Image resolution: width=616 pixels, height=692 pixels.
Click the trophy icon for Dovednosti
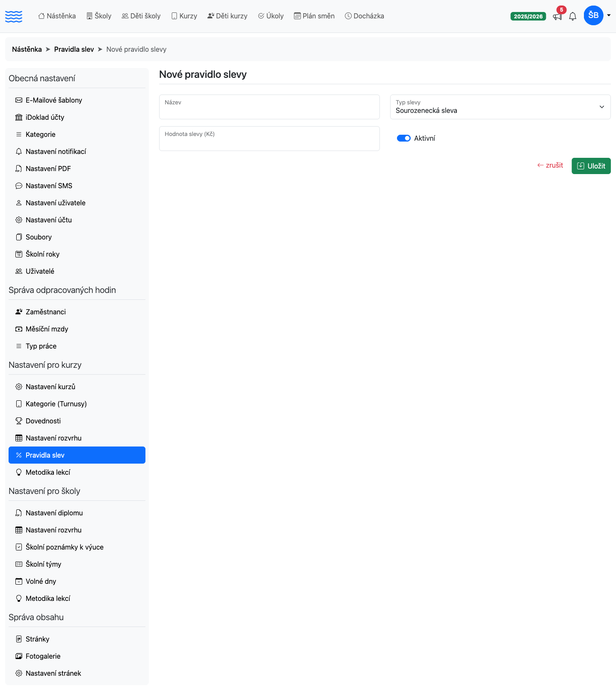coord(19,421)
